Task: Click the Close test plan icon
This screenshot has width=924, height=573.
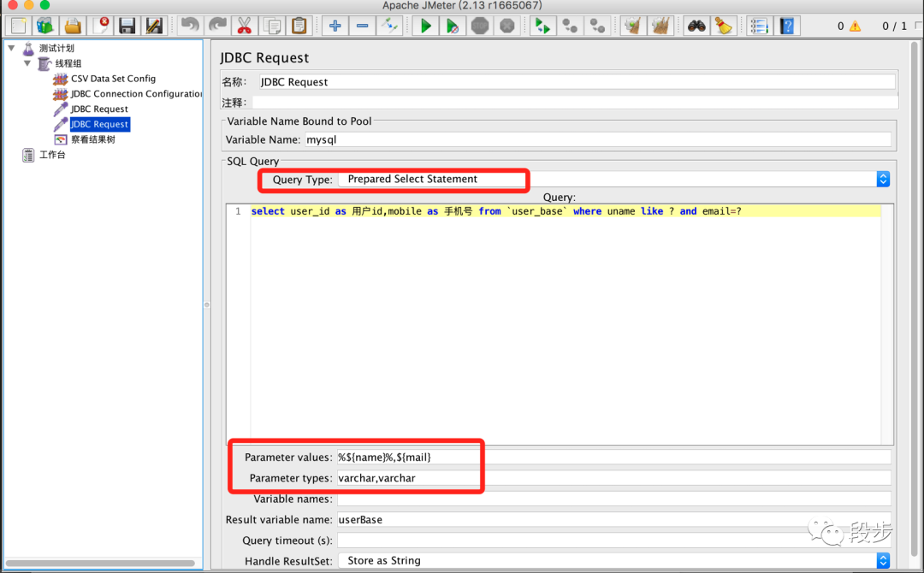Action: coord(100,26)
